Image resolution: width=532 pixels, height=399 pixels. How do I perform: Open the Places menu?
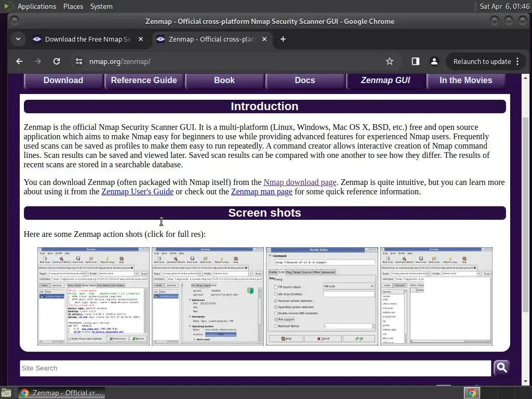[73, 6]
